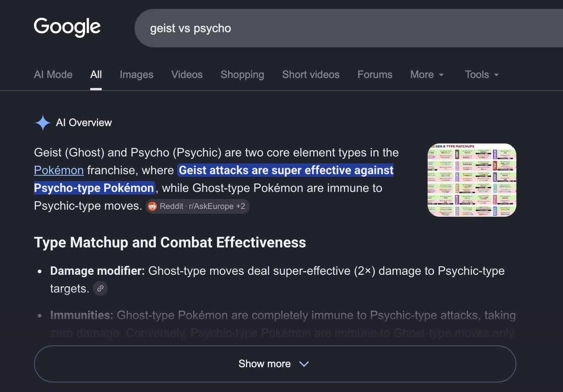Screen dimensions: 563x392
Task: Open the Tools dropdown
Action: (x=482, y=75)
